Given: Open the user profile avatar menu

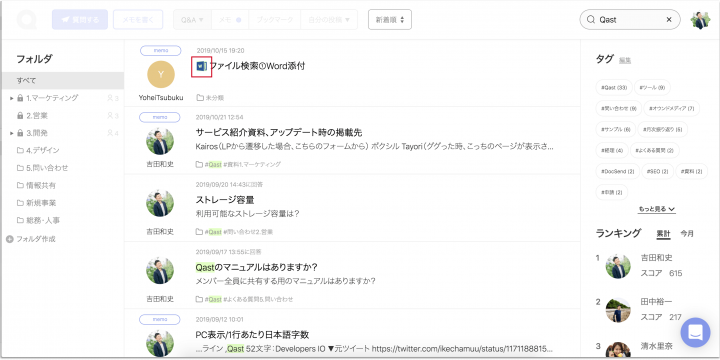Looking at the screenshot, I should click(700, 20).
